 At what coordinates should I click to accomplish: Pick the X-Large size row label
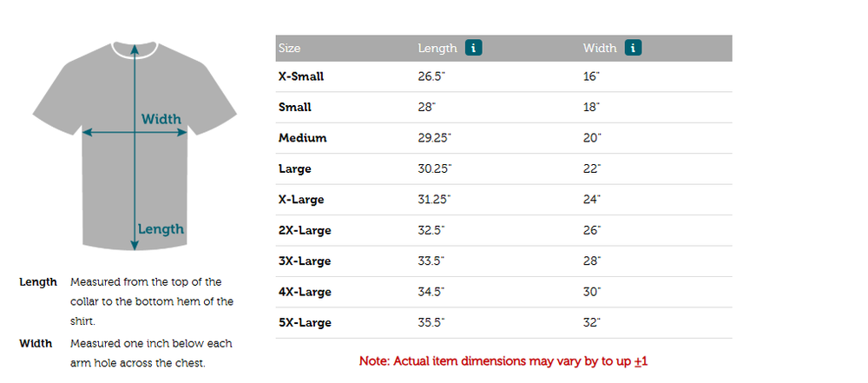301,200
